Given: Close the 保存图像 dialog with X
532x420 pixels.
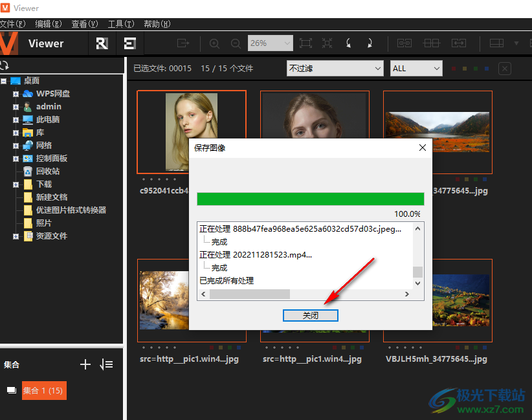Looking at the screenshot, I should tap(423, 148).
